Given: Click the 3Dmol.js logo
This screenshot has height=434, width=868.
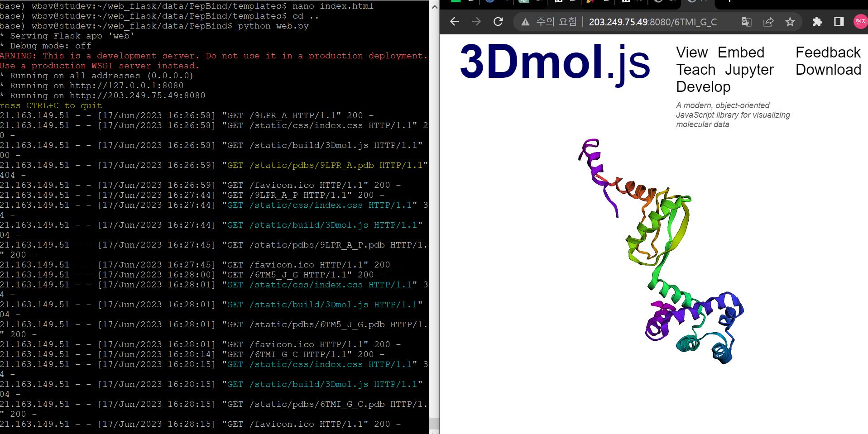Looking at the screenshot, I should (x=555, y=63).
